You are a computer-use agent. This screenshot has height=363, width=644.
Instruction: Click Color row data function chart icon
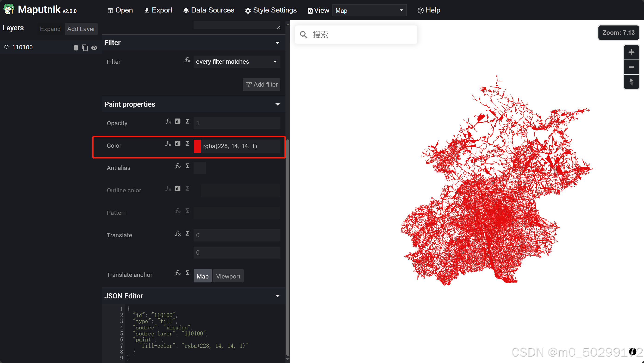(177, 144)
